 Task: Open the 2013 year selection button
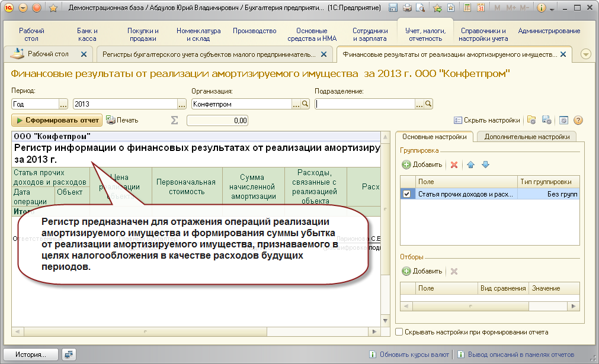[182, 104]
